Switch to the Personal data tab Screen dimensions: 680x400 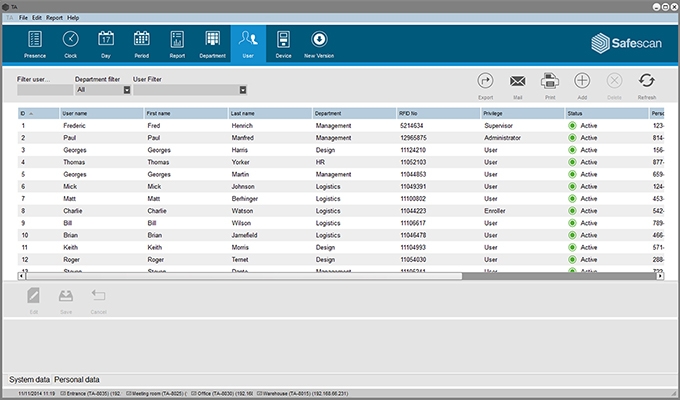tap(77, 380)
